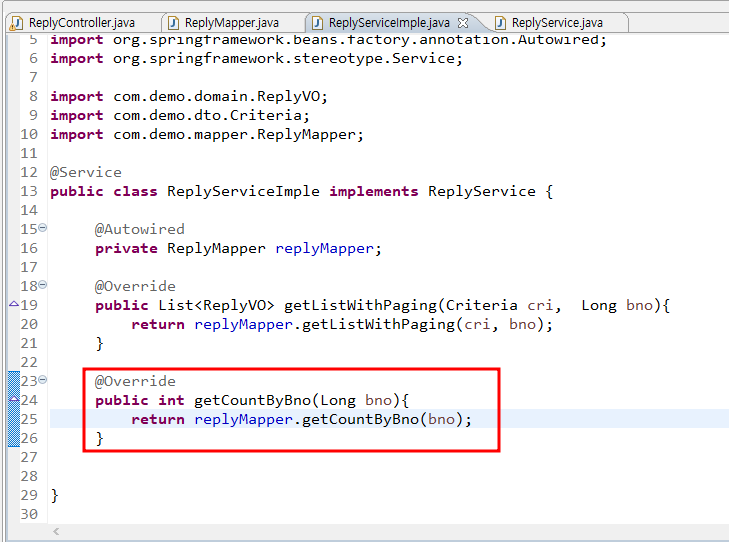Close the ReplyServiceImple.java tab
This screenshot has width=729, height=542.
click(x=463, y=23)
